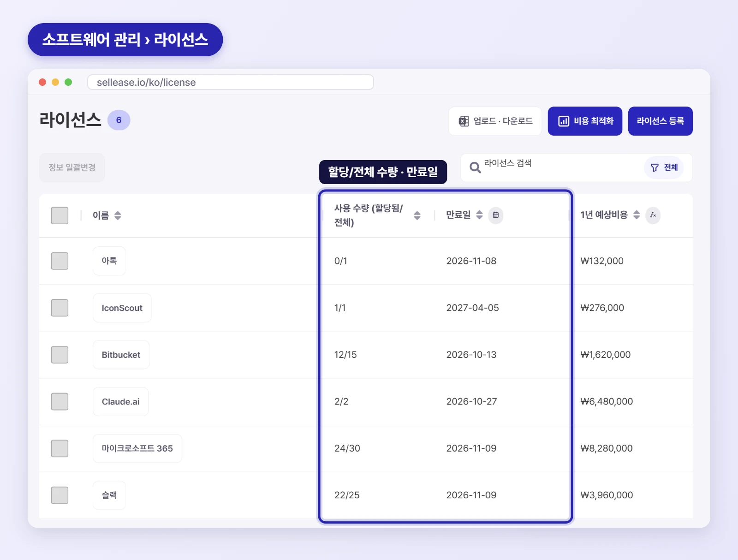Toggle the select-all checkbox in table header
This screenshot has width=738, height=560.
point(60,215)
